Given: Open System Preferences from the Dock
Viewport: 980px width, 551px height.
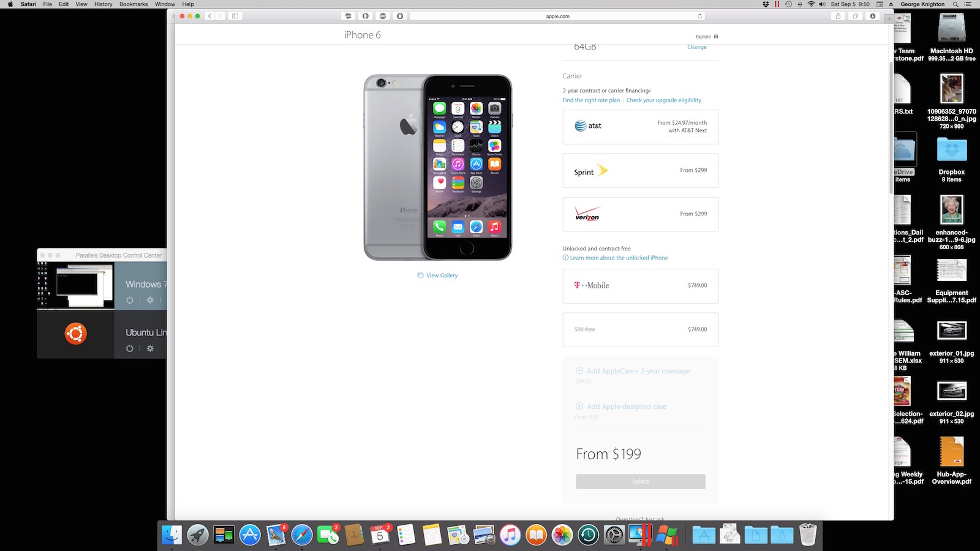Looking at the screenshot, I should 614,535.
